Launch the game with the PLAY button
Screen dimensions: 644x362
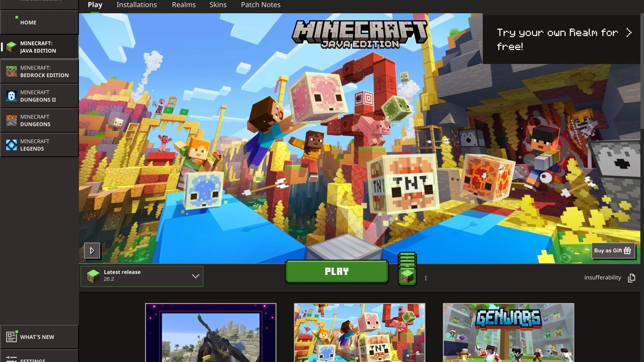pos(336,271)
